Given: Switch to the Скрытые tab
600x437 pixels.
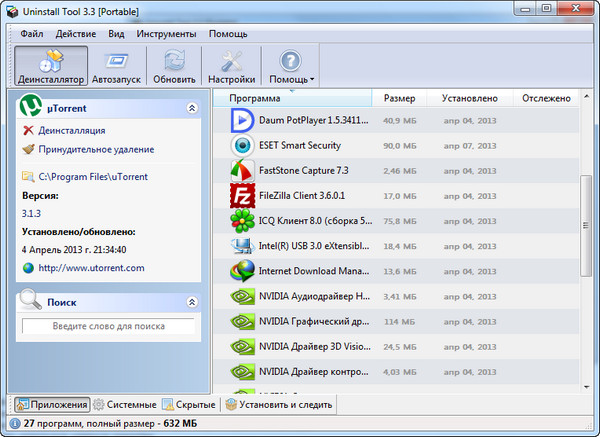Looking at the screenshot, I should [189, 404].
